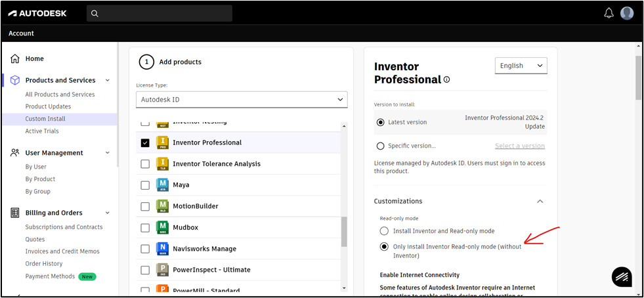Open the user profile avatar

click(627, 13)
